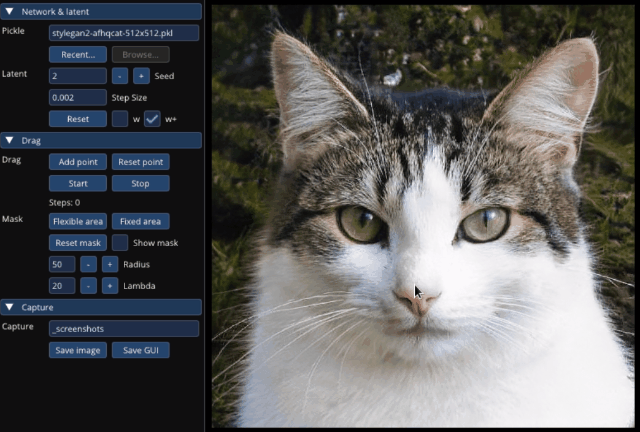Screen dimensions: 640x432
Task: Increase Lambda with the plus button
Action: tap(110, 286)
